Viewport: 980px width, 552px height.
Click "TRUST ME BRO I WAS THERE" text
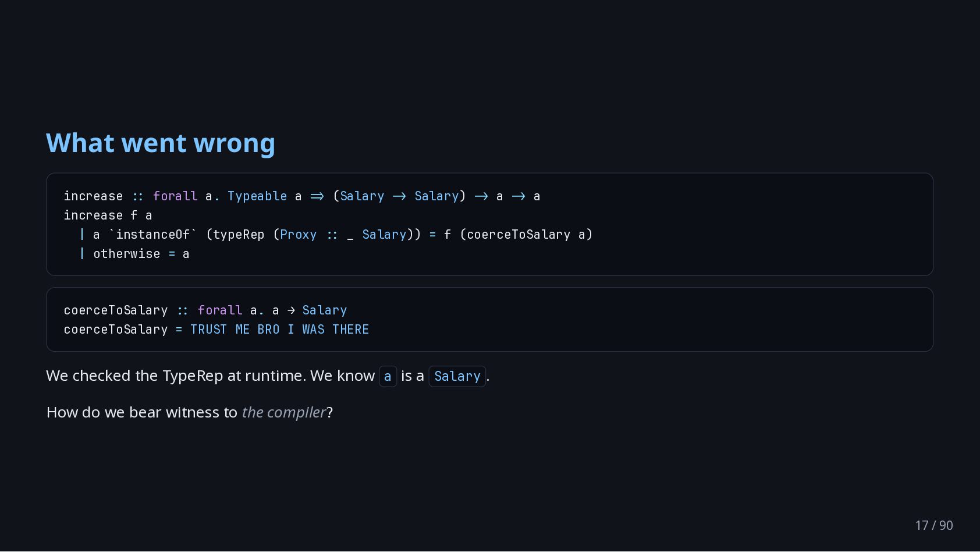(280, 330)
